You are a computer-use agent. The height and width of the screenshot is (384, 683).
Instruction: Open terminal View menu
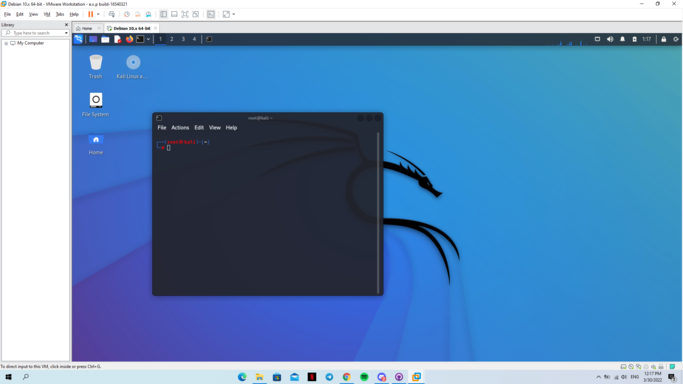[215, 128]
